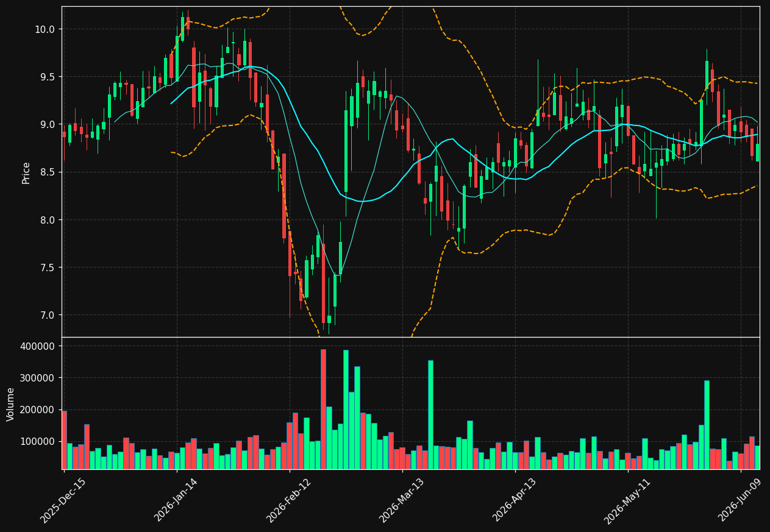This screenshot has width=770, height=532.
Task: Click the 10.0 price tick label
Action: point(44,29)
